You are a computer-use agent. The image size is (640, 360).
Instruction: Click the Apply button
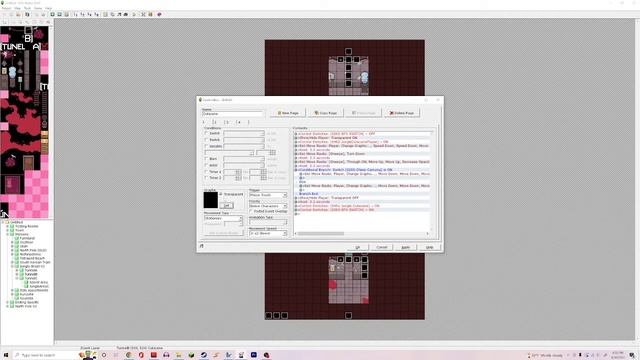[x=405, y=247]
